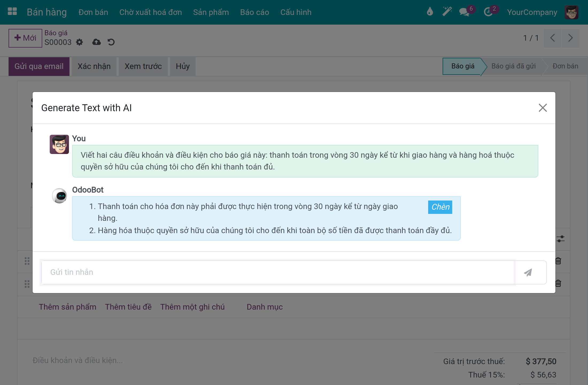This screenshot has height=385, width=588.
Task: Click gear actions icon next to S00003
Action: 79,42
